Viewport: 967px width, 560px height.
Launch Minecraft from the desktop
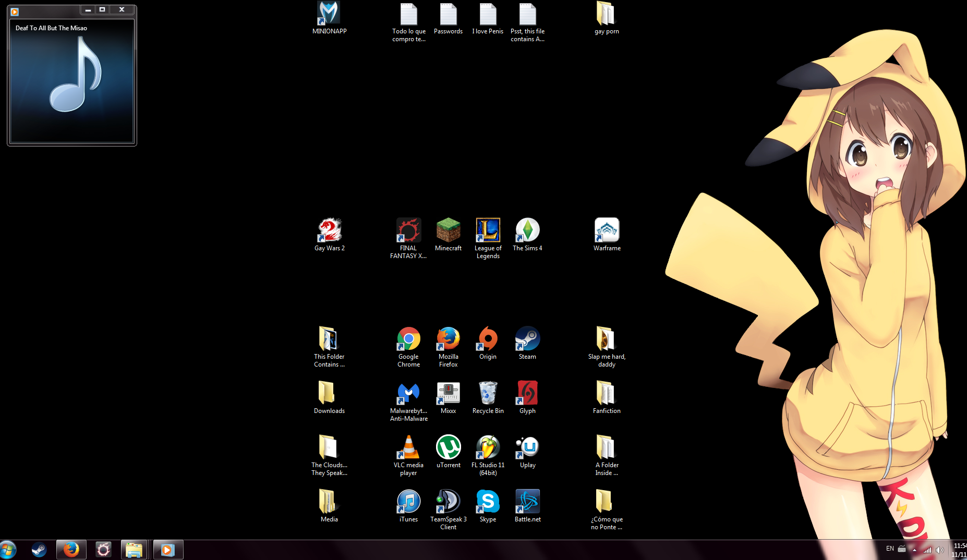(x=449, y=235)
